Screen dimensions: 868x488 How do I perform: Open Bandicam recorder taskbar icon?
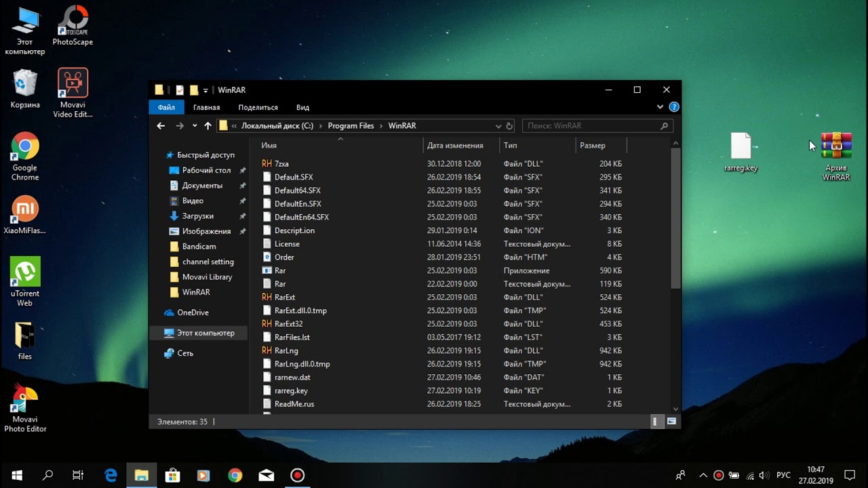[297, 475]
